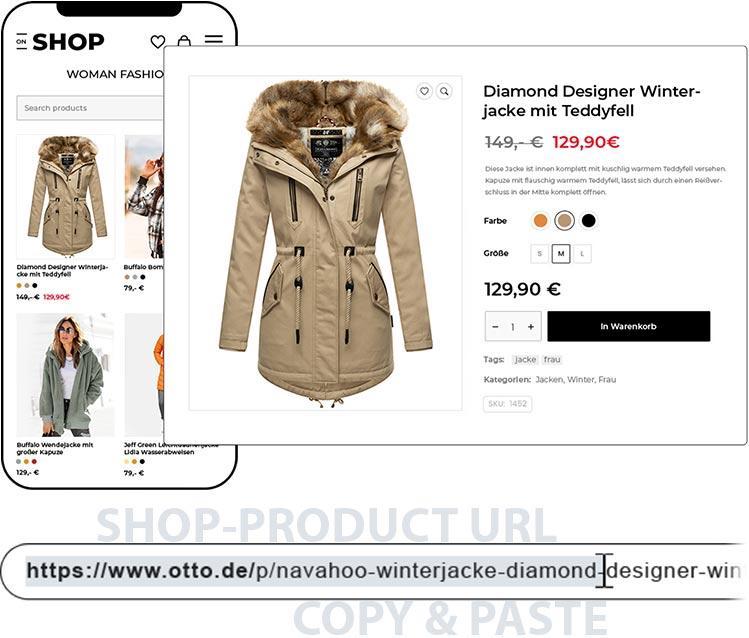The width and height of the screenshot is (749, 638).
Task: Click the frau tag link
Action: (x=552, y=360)
